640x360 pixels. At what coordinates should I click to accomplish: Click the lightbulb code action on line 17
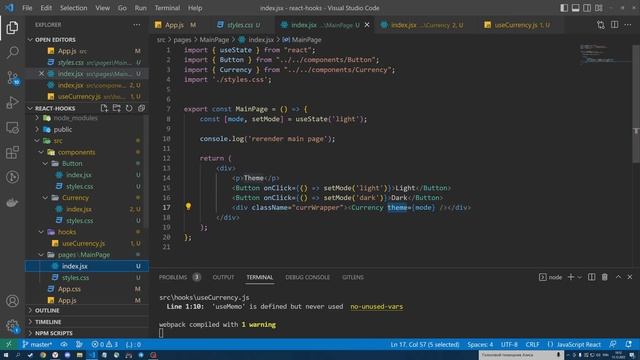coord(188,207)
